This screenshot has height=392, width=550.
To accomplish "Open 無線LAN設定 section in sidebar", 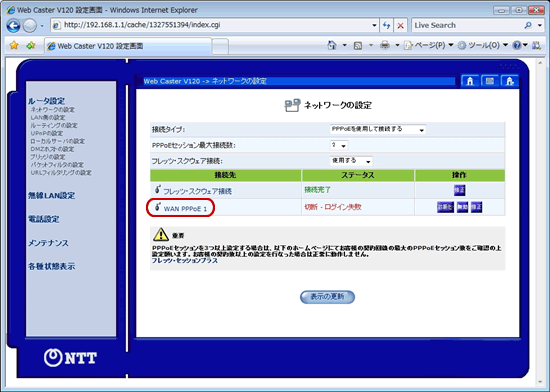I will (52, 196).
